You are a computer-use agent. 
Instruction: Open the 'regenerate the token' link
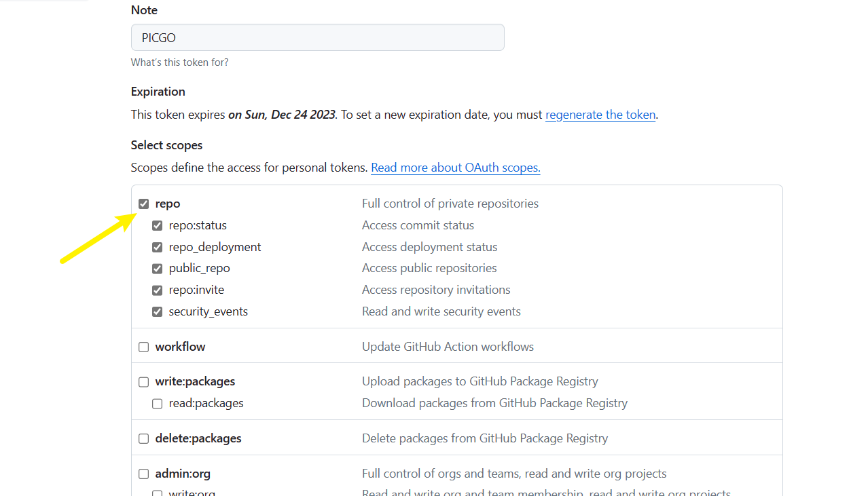(x=600, y=115)
